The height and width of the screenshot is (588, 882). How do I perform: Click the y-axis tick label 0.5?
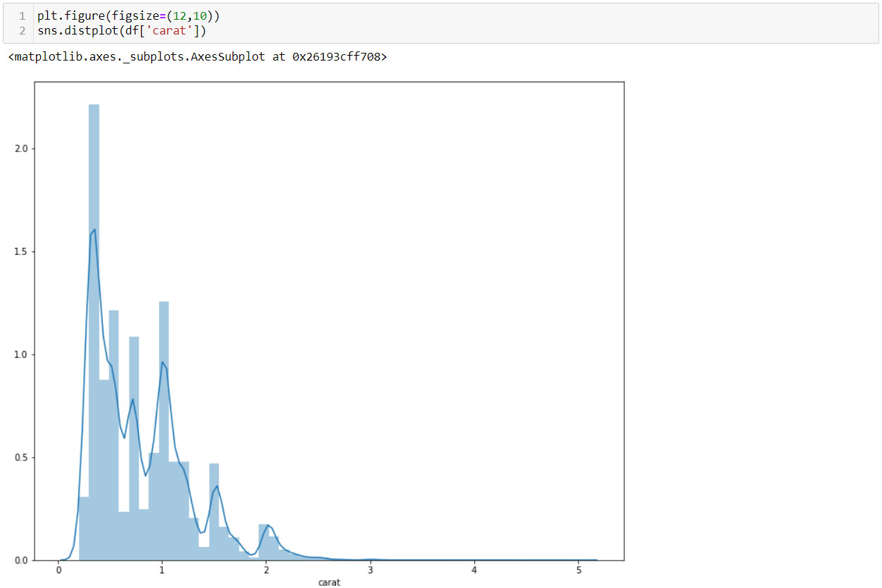click(20, 457)
